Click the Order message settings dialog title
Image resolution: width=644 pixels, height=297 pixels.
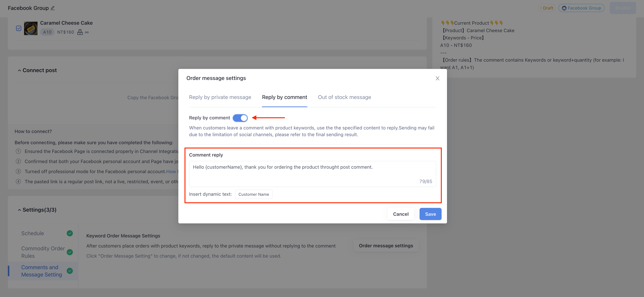[216, 78]
